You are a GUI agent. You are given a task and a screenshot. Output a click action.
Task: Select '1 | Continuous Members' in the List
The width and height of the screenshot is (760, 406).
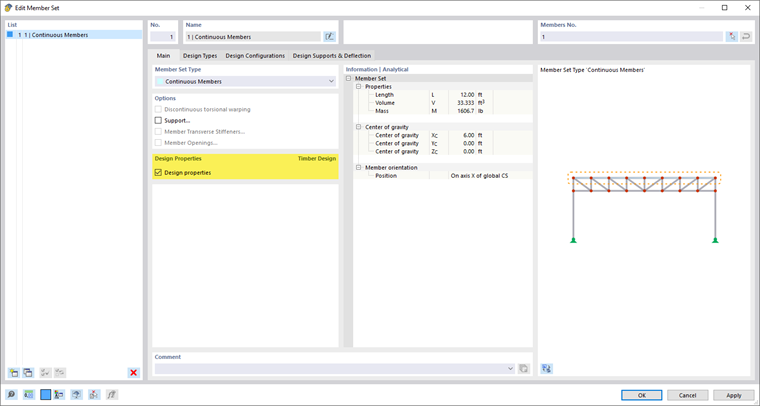74,35
